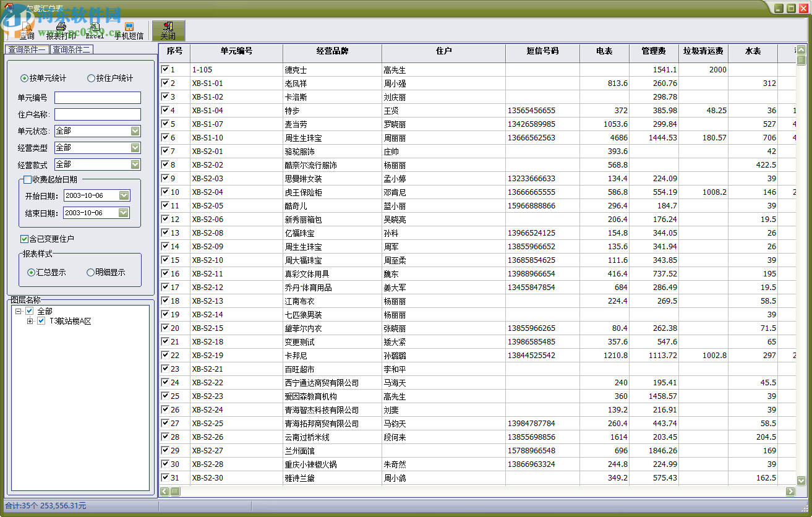Uncheck row 22 checkbox for XB-S2-19

click(165, 355)
